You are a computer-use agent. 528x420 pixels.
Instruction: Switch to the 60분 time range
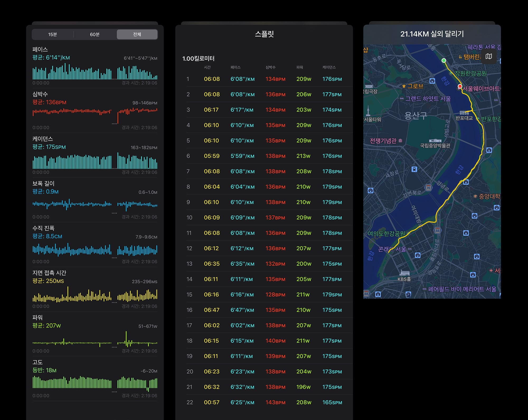[x=95, y=34]
